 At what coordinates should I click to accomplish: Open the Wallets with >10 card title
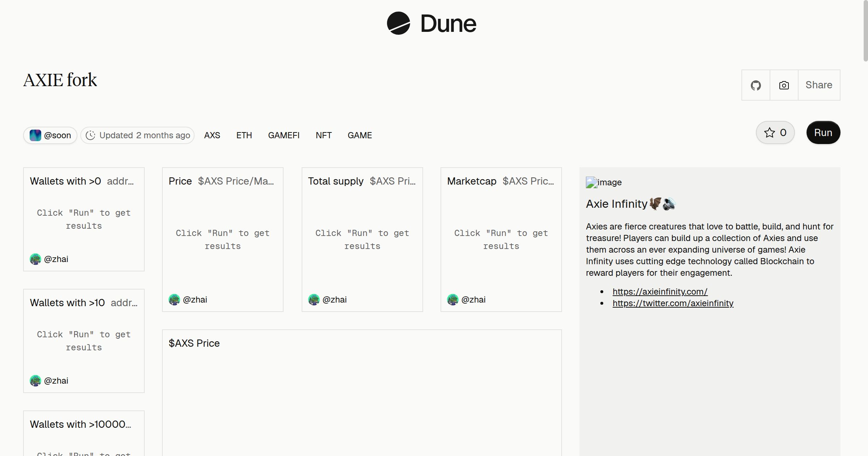tap(67, 303)
